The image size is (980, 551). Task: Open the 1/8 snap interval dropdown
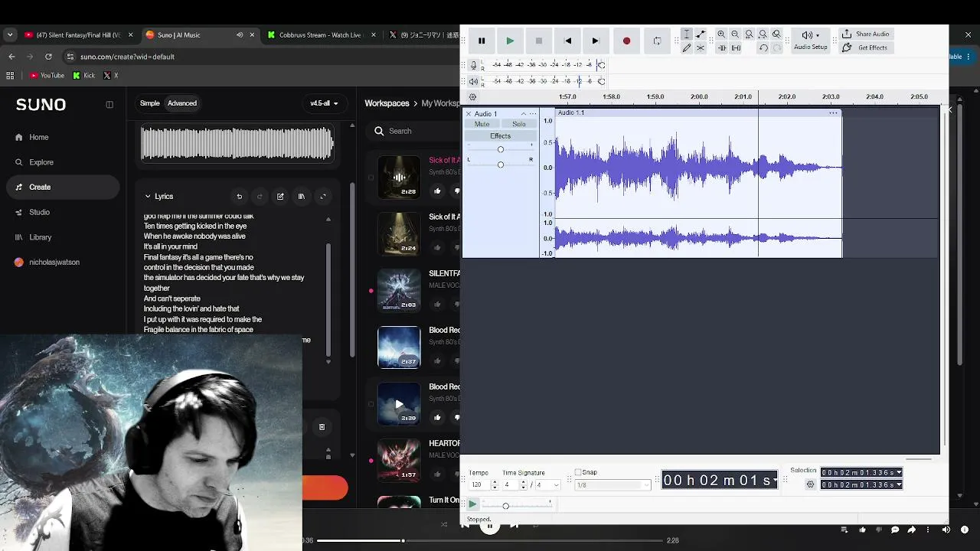point(612,485)
